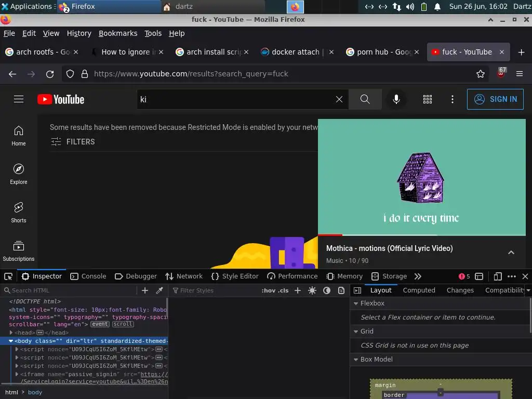This screenshot has height=399, width=532.
Task: Click the YouTube logo
Action: point(61,99)
